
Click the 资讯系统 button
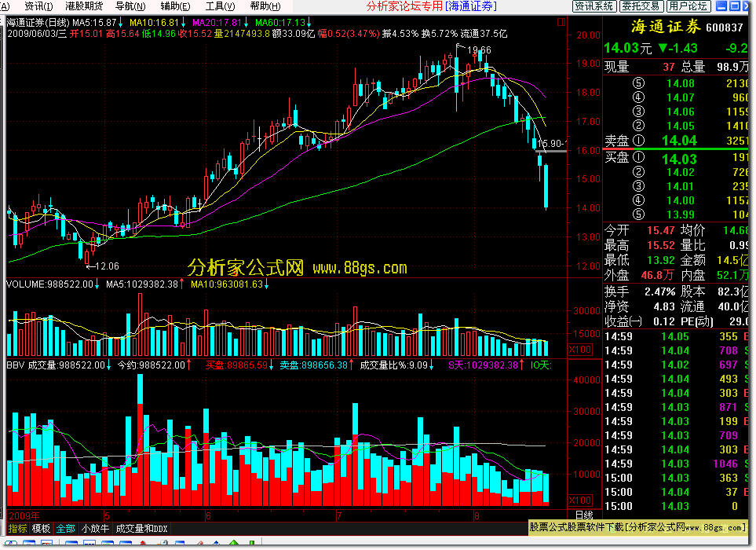point(593,6)
